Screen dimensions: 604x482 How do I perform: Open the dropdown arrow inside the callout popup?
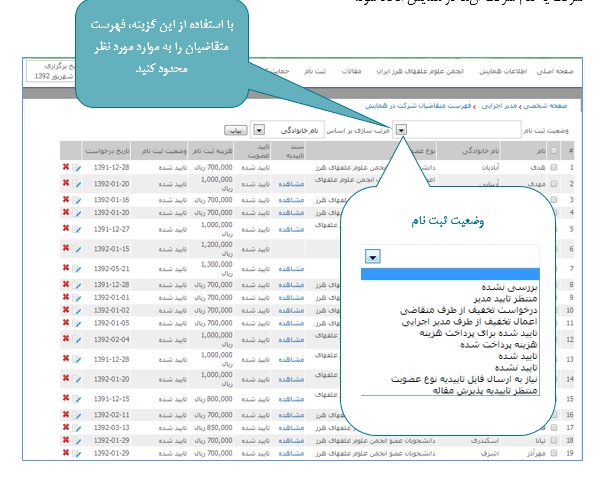point(372,257)
